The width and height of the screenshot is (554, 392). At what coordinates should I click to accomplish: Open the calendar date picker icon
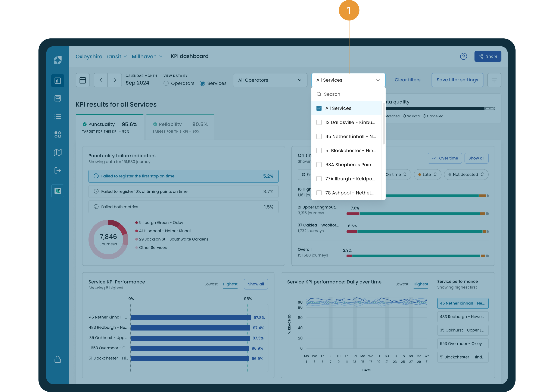[x=83, y=80]
